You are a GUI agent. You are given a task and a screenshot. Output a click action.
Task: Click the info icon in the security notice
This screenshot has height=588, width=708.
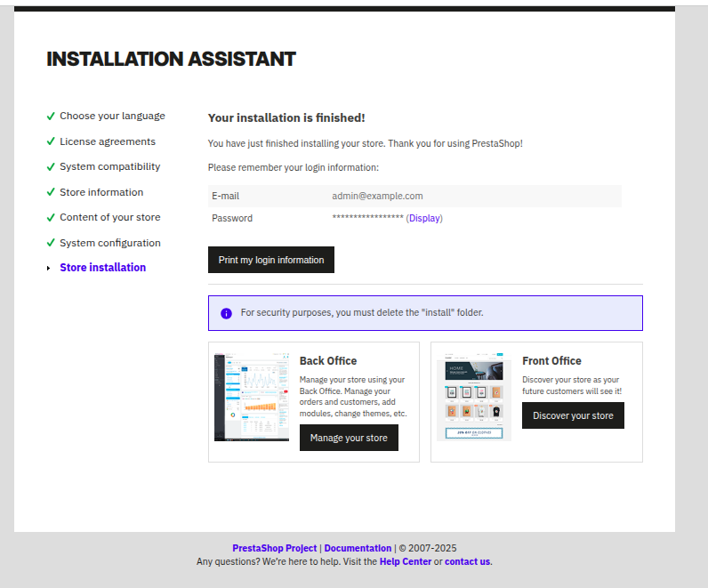click(x=226, y=313)
